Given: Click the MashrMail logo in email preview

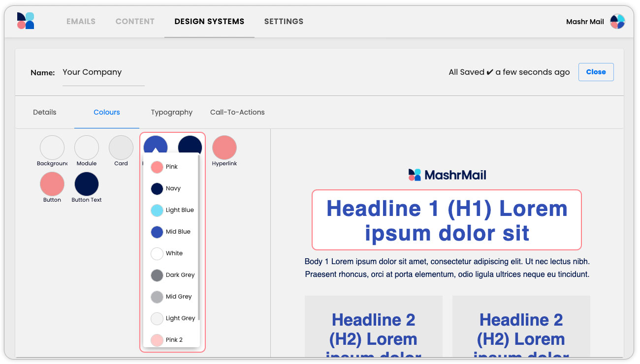Looking at the screenshot, I should [x=447, y=175].
